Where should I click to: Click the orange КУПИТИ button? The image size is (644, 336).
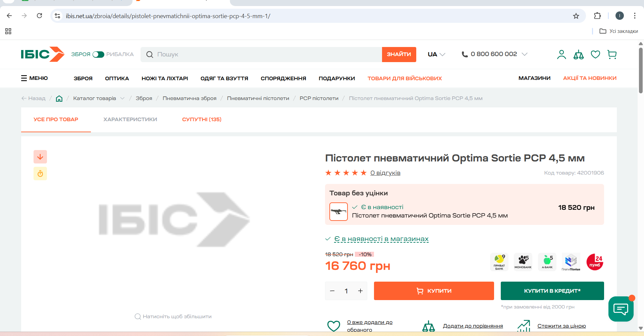pos(434,291)
